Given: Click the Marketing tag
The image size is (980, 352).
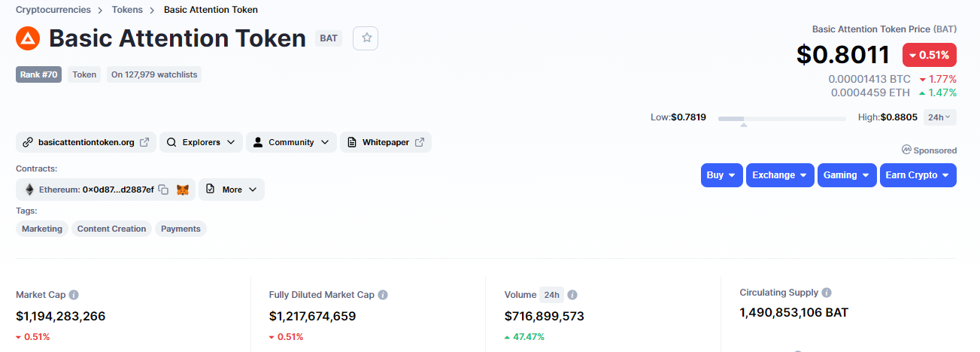Looking at the screenshot, I should 42,229.
